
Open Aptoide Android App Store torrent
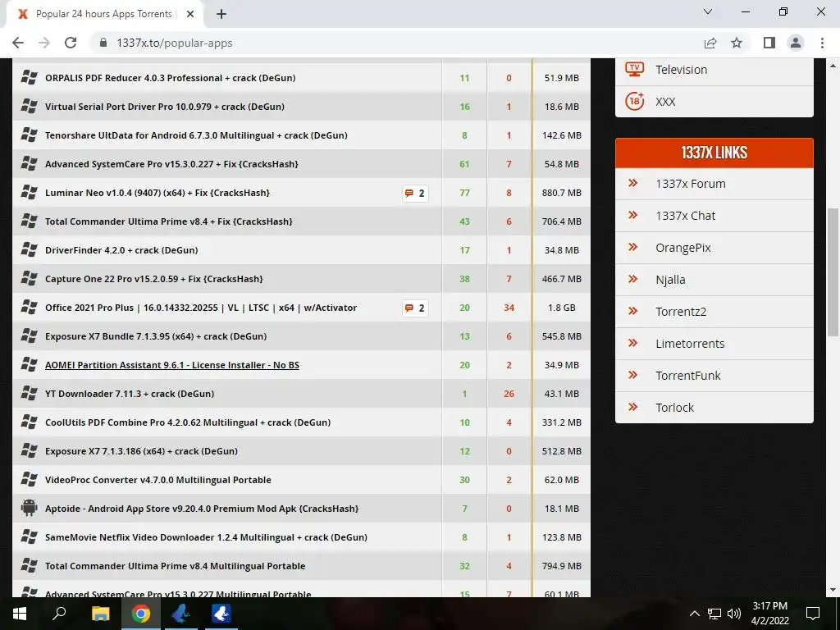point(202,509)
